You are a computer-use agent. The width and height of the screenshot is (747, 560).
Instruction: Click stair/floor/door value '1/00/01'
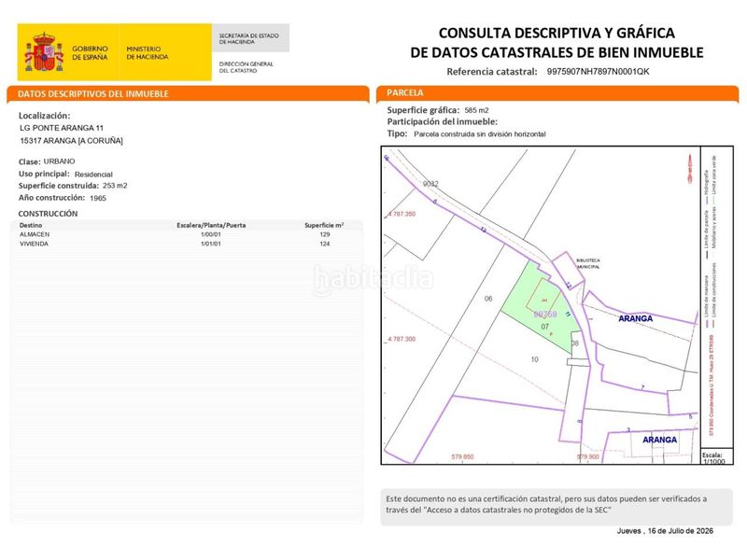click(211, 234)
